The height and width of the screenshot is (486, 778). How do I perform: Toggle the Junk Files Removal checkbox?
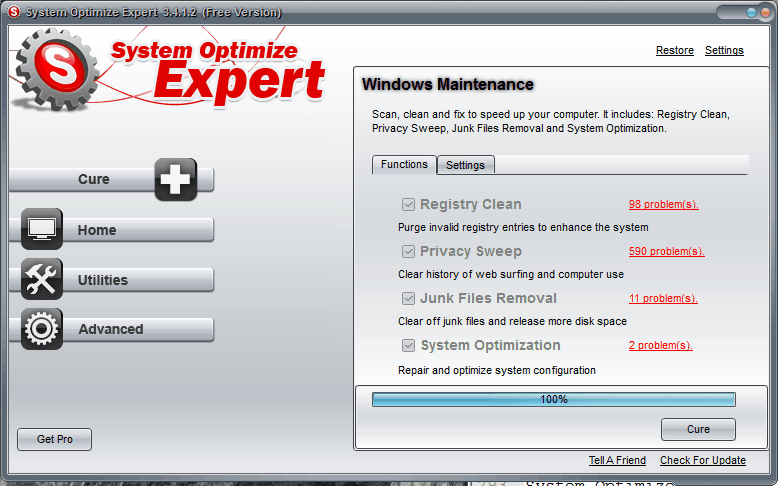pos(408,298)
